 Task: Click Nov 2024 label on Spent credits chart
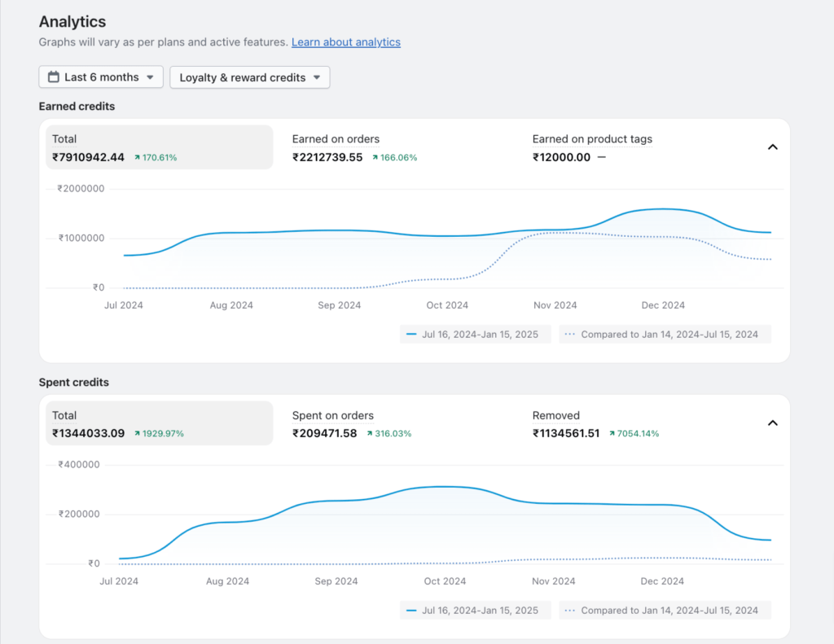pos(553,581)
